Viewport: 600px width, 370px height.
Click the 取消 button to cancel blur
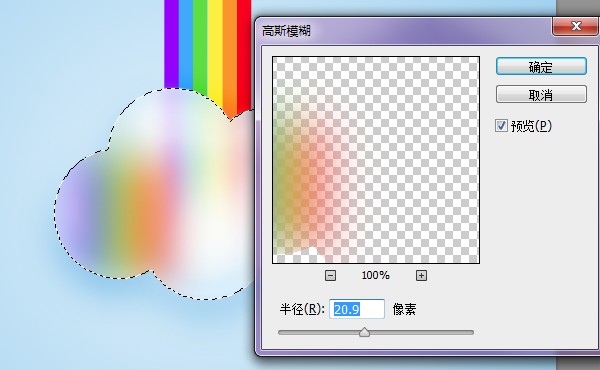[x=541, y=95]
